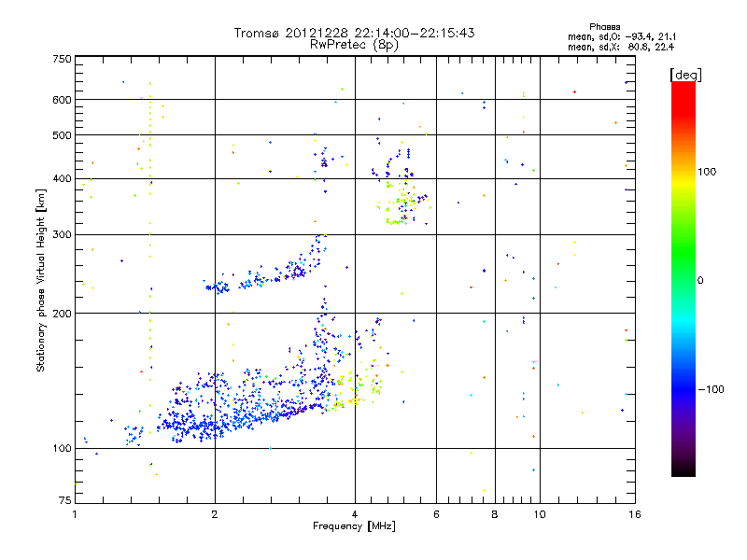Click the '750' y-axis tick label

pyautogui.click(x=62, y=59)
